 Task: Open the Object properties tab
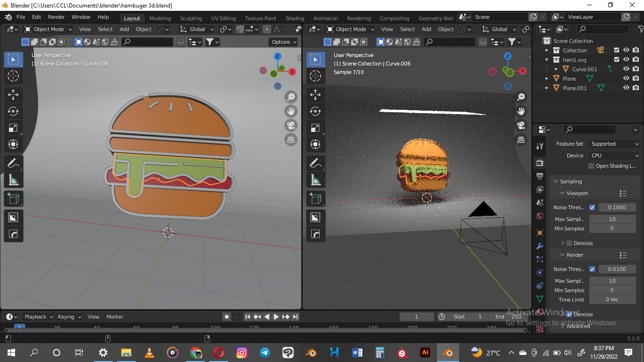click(x=540, y=233)
